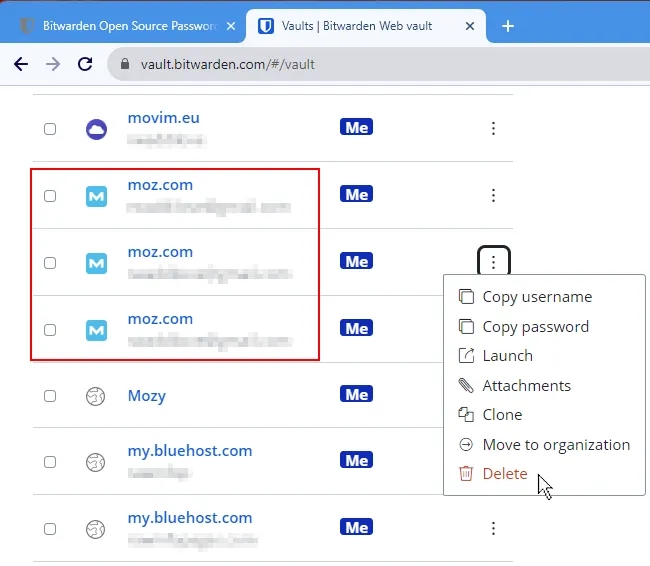Click the paperclip Attachments icon
This screenshot has width=650, height=566.
466,385
